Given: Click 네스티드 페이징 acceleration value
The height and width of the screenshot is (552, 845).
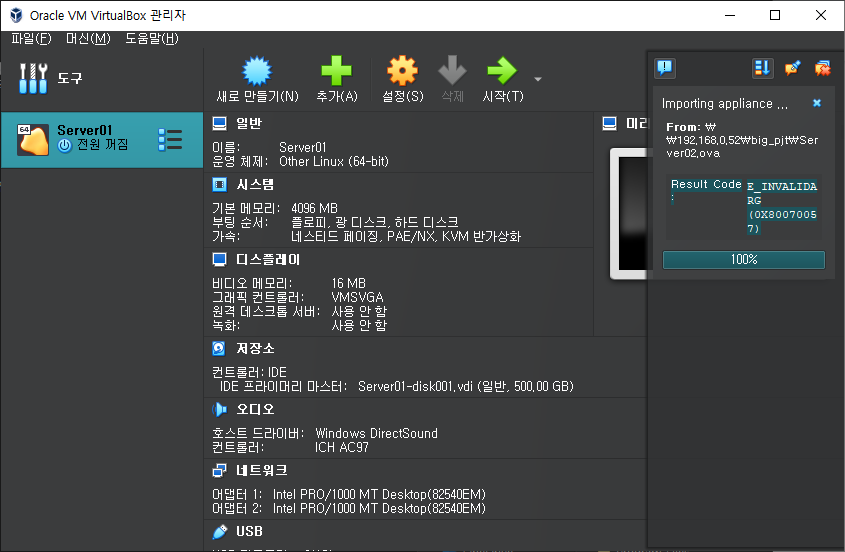Looking at the screenshot, I should [x=406, y=236].
